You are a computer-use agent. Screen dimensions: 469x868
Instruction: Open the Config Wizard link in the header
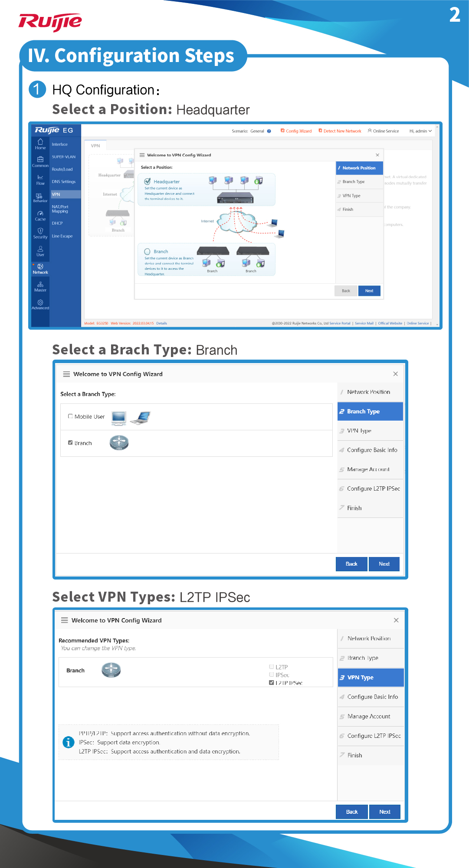pos(296,131)
